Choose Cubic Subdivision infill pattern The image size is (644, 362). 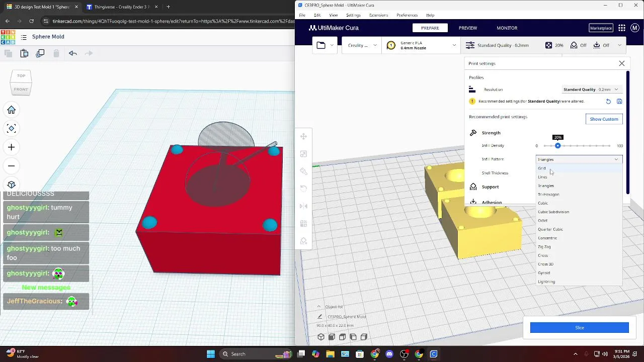tap(579, 212)
